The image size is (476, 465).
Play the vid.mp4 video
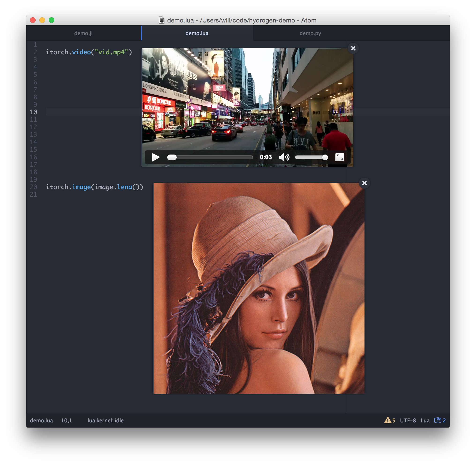point(156,157)
